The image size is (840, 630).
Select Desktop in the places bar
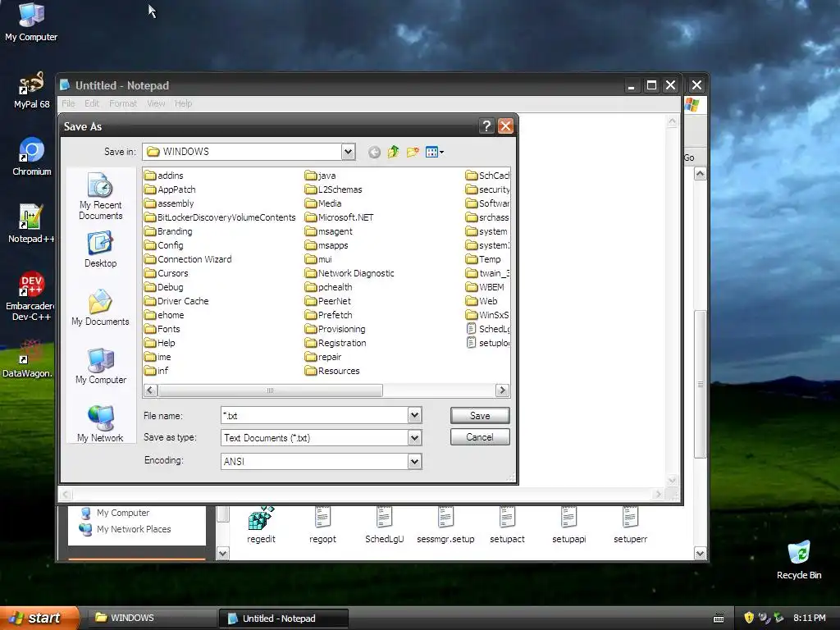[100, 249]
